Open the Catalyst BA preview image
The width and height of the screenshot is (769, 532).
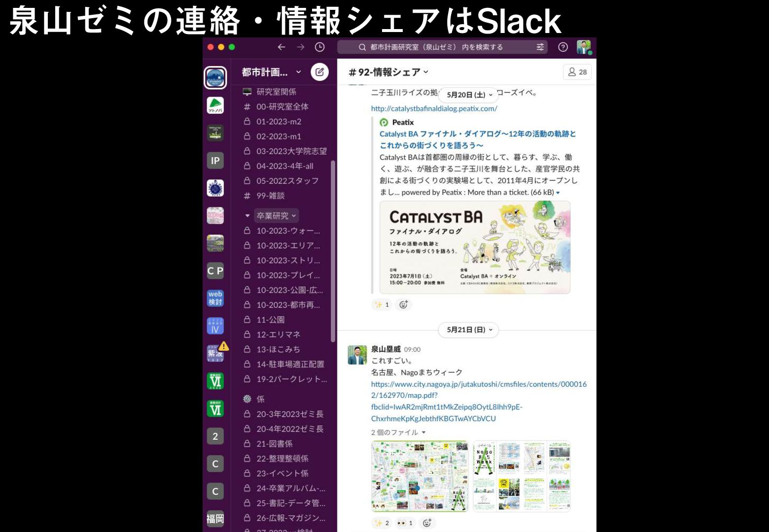475,247
